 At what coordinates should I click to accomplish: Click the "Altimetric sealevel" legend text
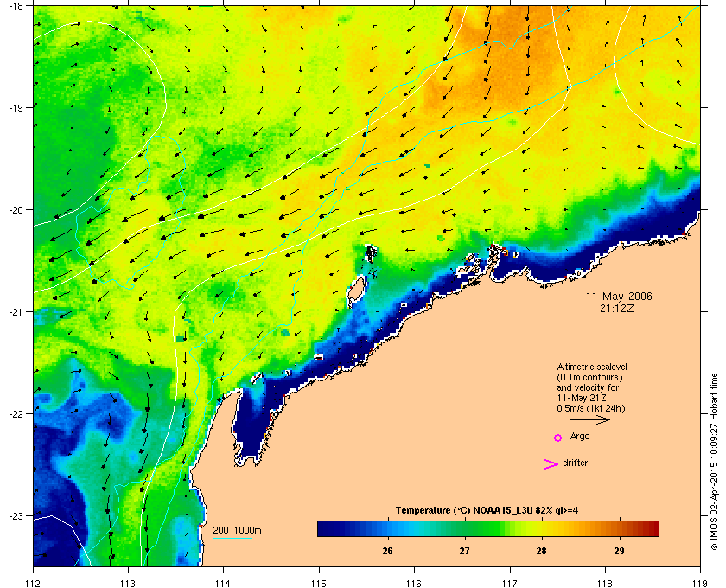coord(592,367)
